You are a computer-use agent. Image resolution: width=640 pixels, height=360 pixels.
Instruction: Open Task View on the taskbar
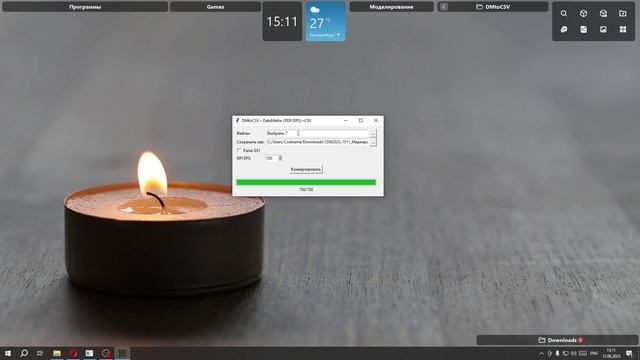[40, 353]
